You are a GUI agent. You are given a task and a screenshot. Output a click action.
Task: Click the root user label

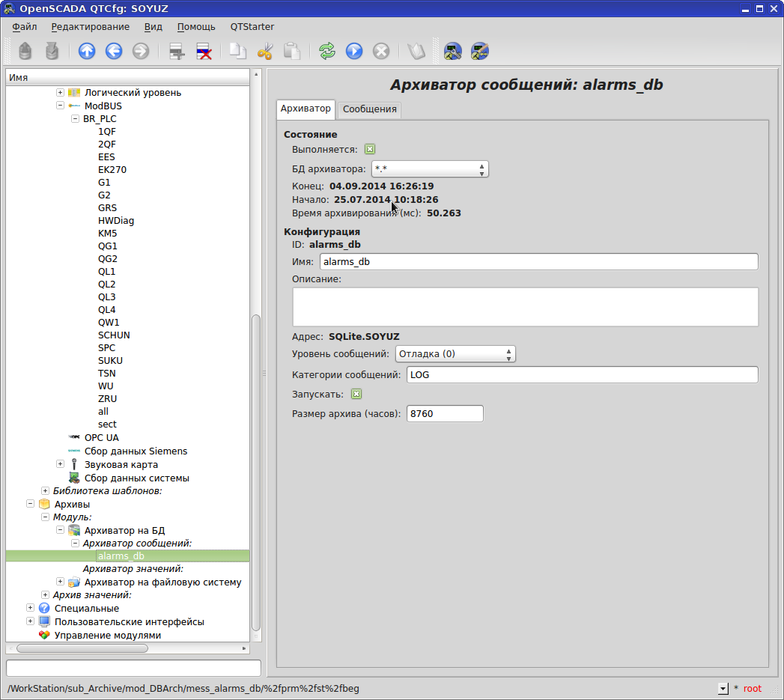point(752,689)
